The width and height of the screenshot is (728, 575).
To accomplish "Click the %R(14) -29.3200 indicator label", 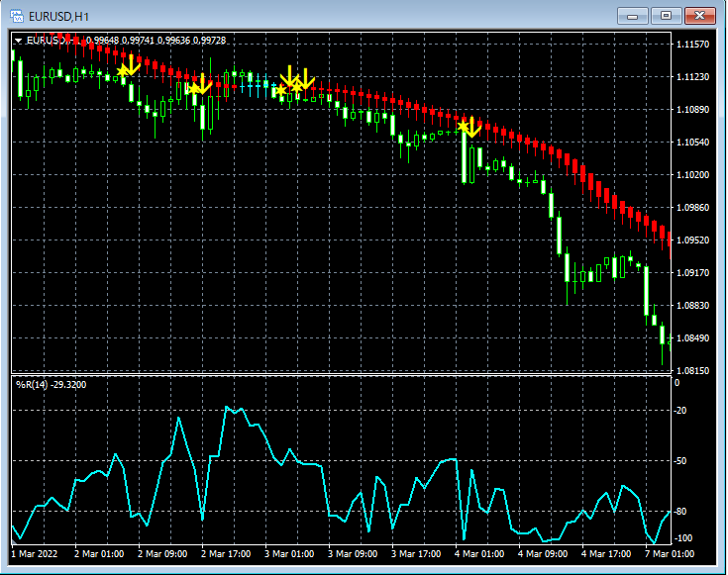I will pos(52,384).
